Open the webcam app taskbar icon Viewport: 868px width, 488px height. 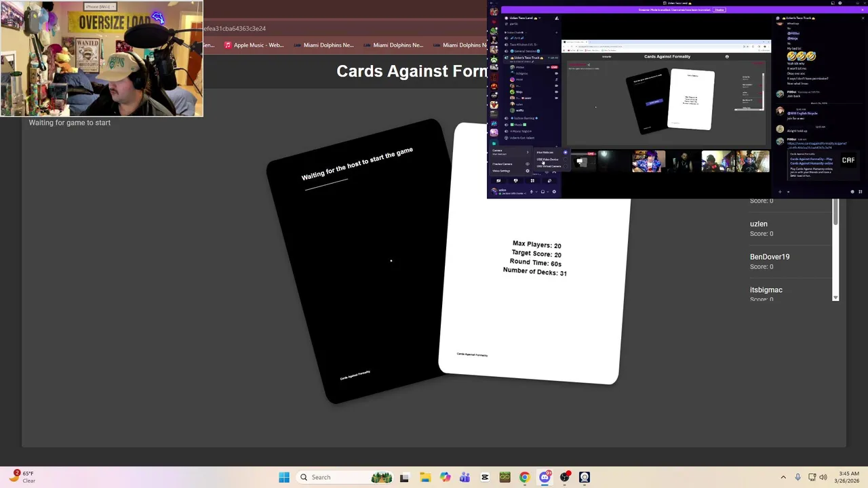click(585, 477)
